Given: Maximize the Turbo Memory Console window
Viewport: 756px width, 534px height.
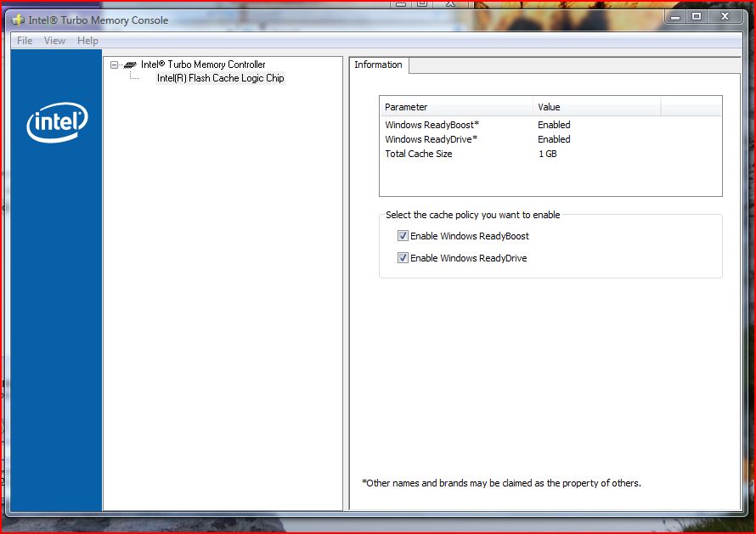Looking at the screenshot, I should tap(697, 17).
